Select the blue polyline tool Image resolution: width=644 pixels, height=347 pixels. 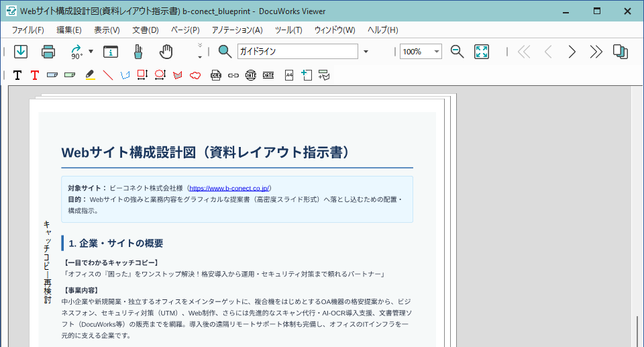[x=125, y=75]
